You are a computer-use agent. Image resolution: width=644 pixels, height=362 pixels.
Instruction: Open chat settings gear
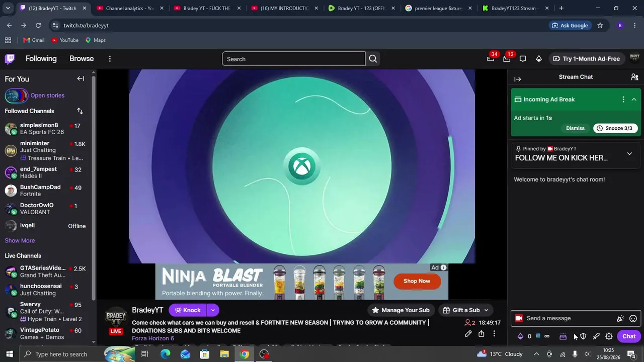pos(609,336)
